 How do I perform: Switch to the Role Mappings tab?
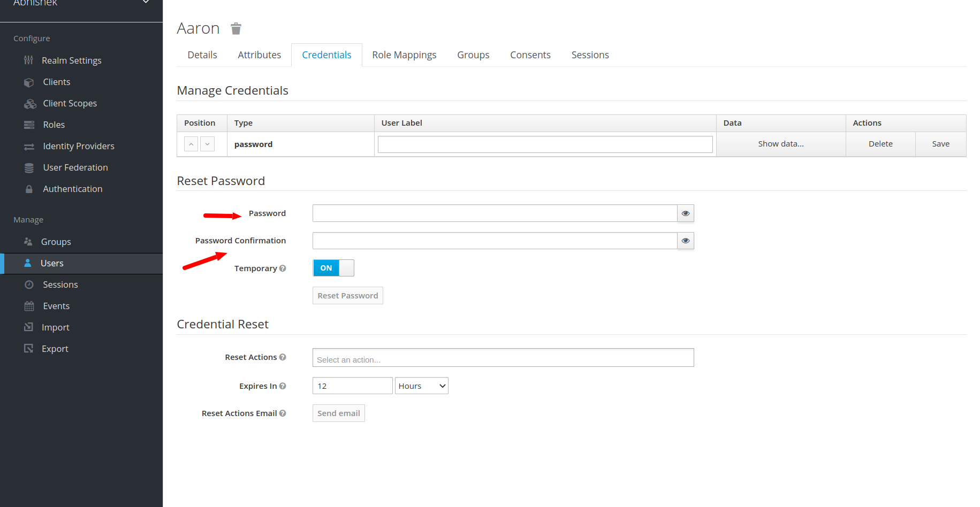click(x=404, y=55)
